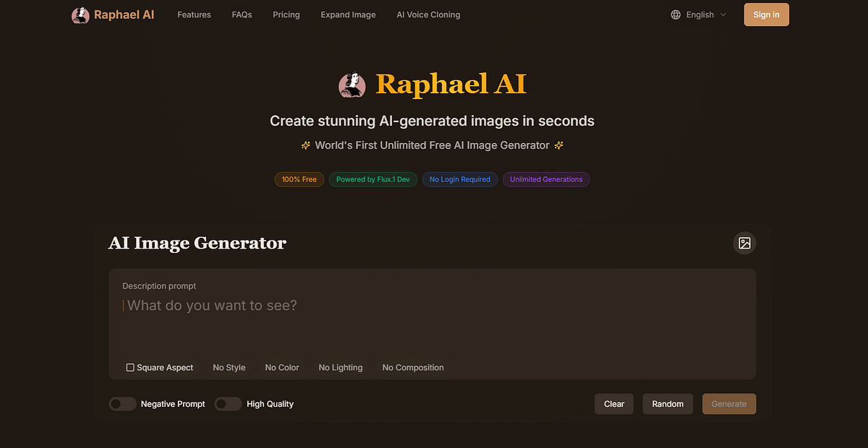The height and width of the screenshot is (448, 868).
Task: Click the 'AI Image Generator' heading
Action: tap(197, 244)
